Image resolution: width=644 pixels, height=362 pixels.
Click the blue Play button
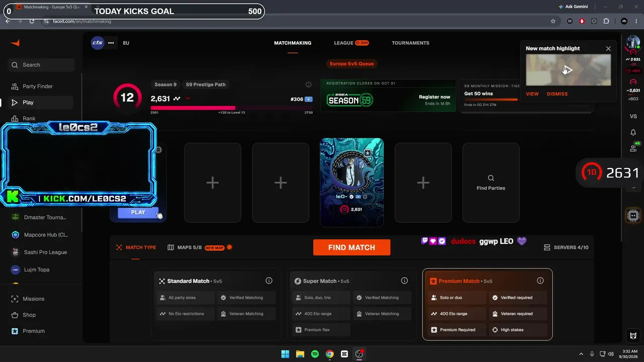click(138, 213)
